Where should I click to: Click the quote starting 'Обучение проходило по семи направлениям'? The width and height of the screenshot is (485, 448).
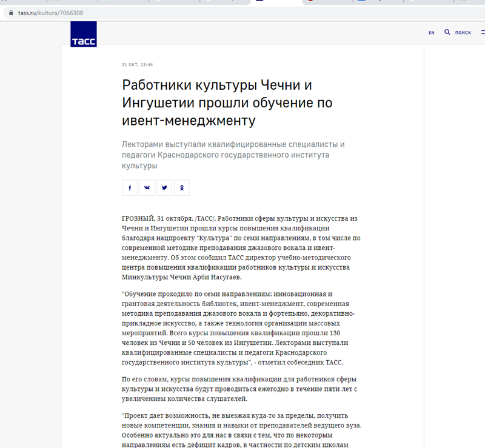(238, 328)
